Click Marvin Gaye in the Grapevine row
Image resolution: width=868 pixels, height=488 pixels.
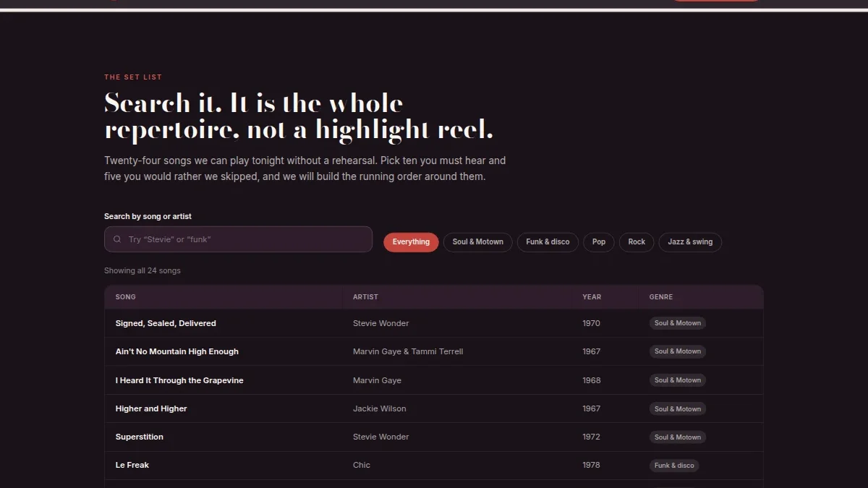point(377,380)
